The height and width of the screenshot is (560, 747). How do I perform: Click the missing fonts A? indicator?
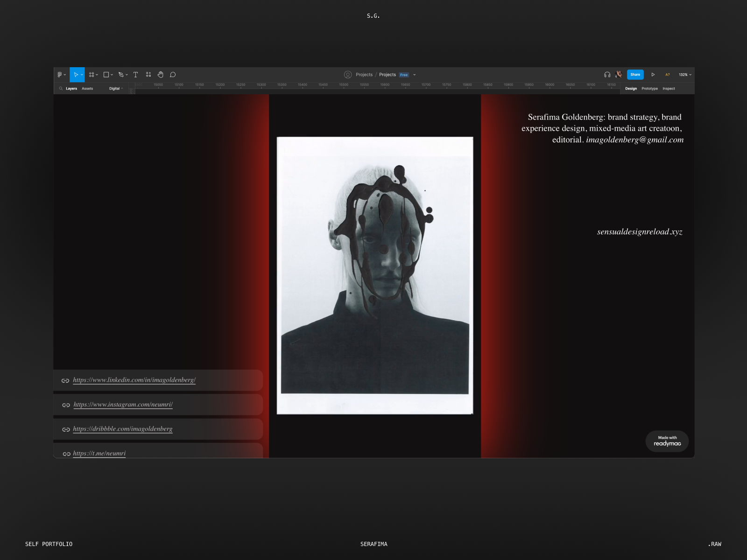[x=668, y=75]
